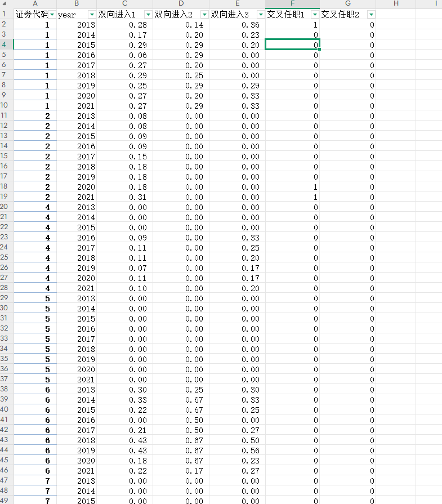This screenshot has width=442, height=504.
Task: Select column C header
Action: 125,3
